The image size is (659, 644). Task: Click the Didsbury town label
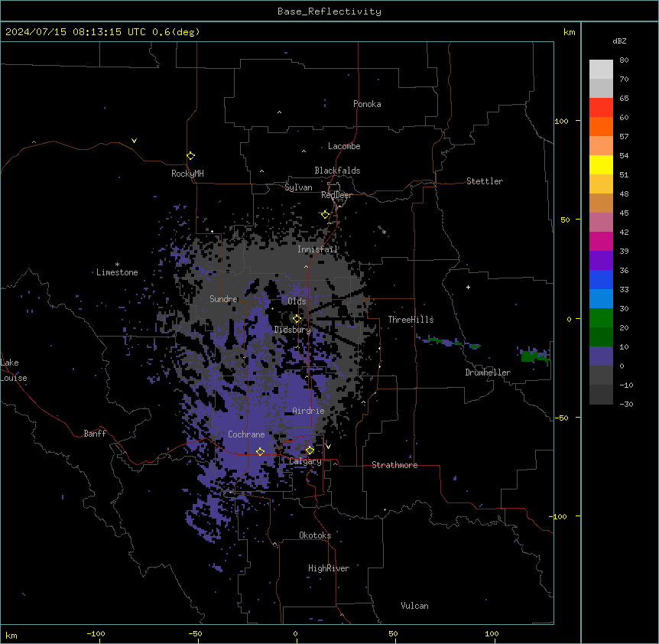point(293,330)
